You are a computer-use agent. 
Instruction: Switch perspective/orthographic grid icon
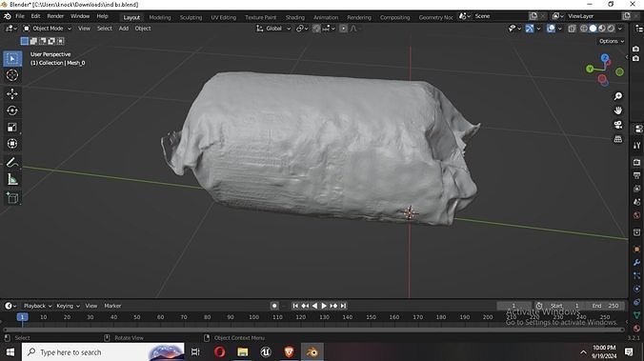click(617, 139)
